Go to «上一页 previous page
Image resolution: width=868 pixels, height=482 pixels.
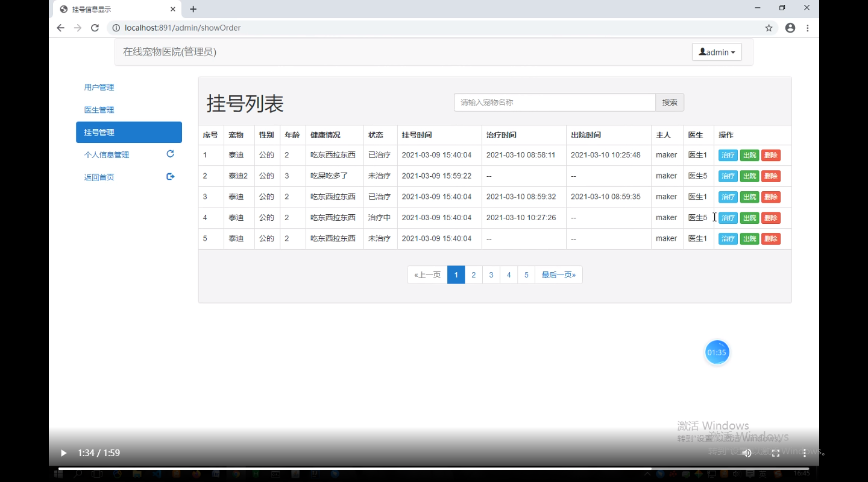[x=427, y=274]
